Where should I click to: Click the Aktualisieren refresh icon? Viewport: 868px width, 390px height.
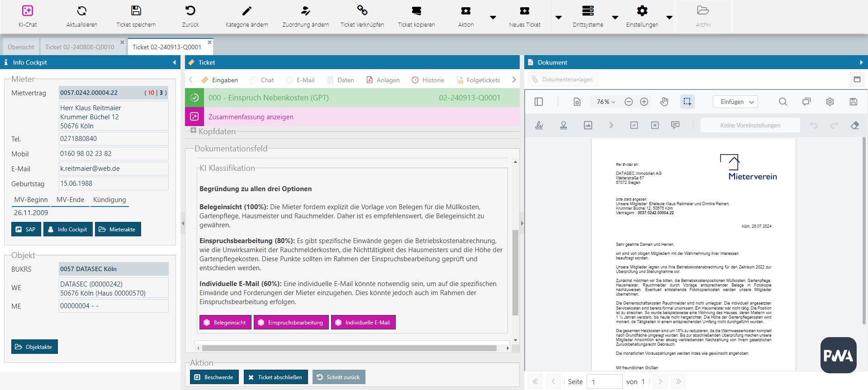tap(82, 11)
